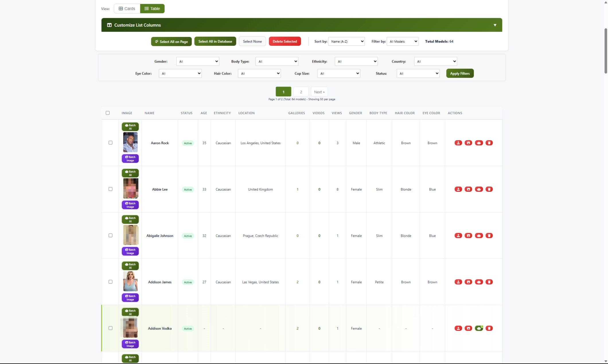Check the Aaron Rock row checkbox

point(110,143)
